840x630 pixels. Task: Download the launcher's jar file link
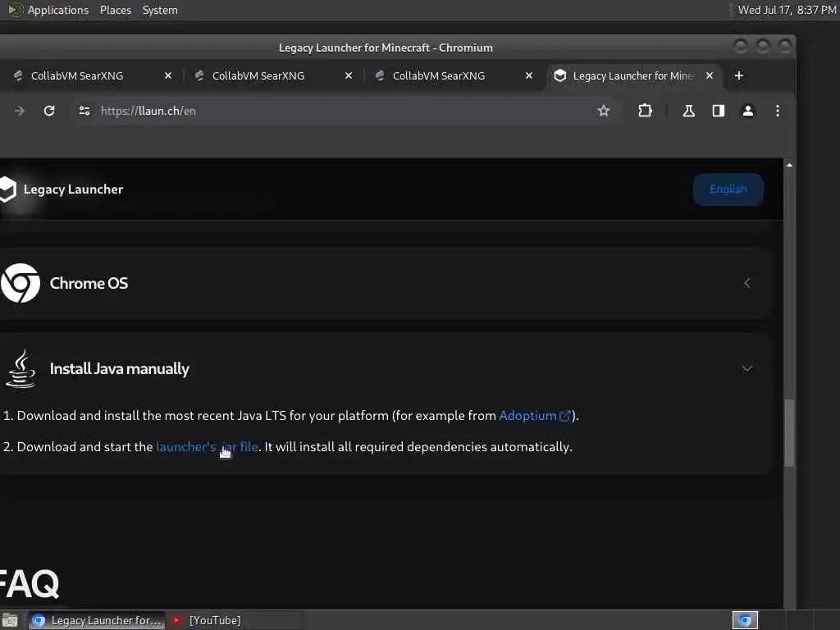pyautogui.click(x=207, y=447)
